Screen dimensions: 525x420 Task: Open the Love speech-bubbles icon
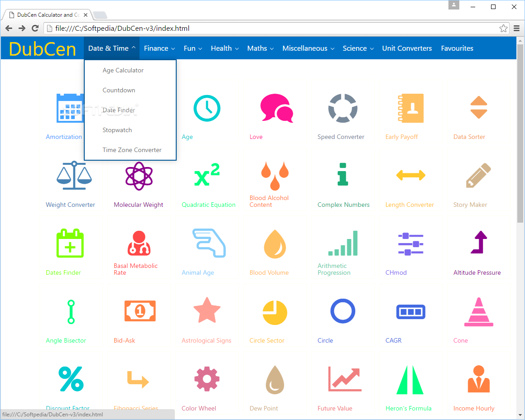click(277, 108)
